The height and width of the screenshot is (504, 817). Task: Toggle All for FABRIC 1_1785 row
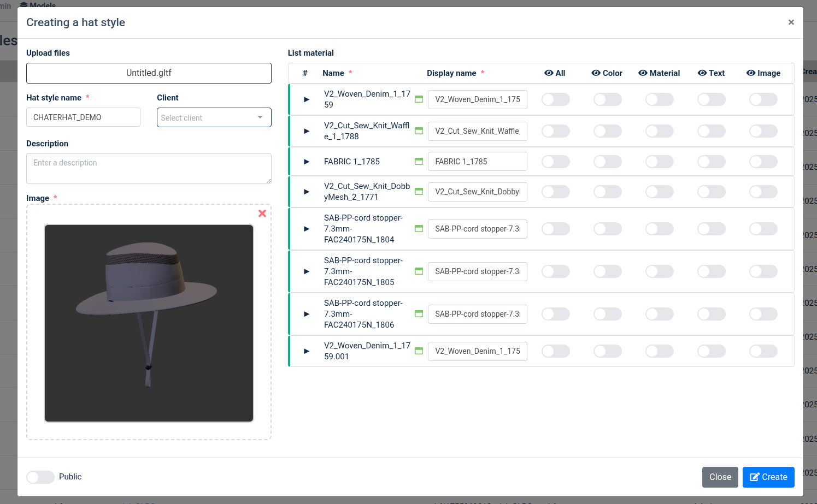pos(555,162)
